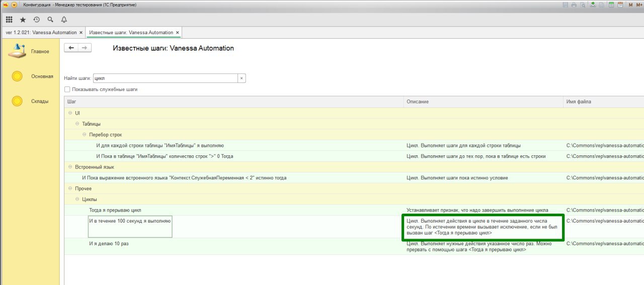Click file path in И для каждой строки row
This screenshot has height=285, width=644.
click(605, 145)
